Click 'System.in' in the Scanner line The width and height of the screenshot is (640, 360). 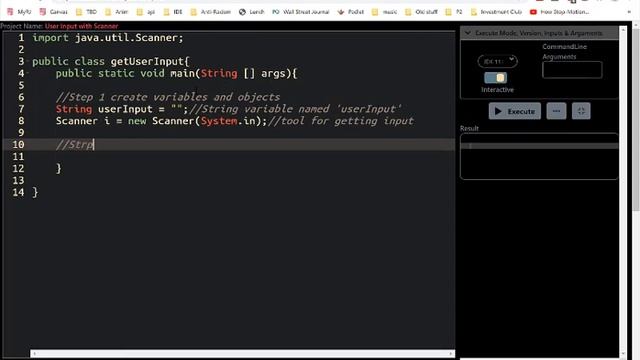[x=228, y=121]
